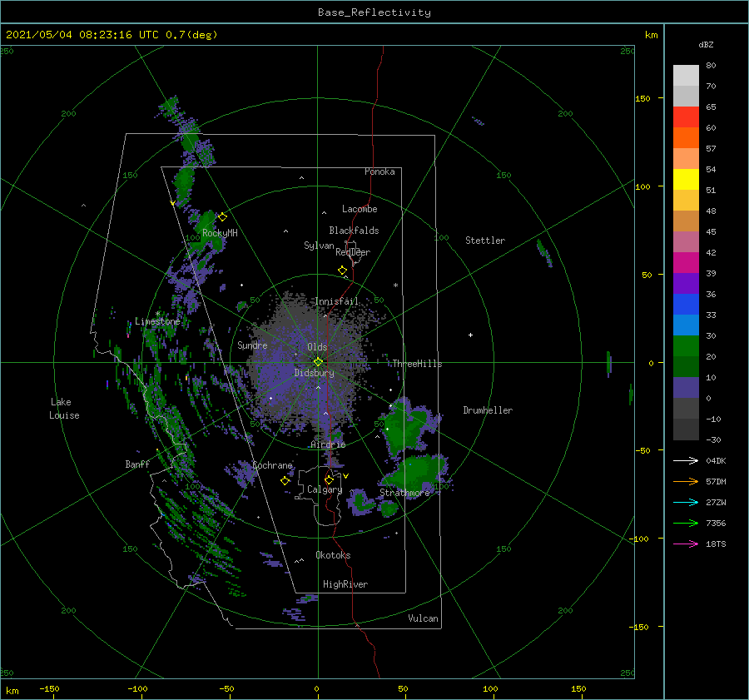
Task: Click the Didsbury town label
Action: coord(315,373)
